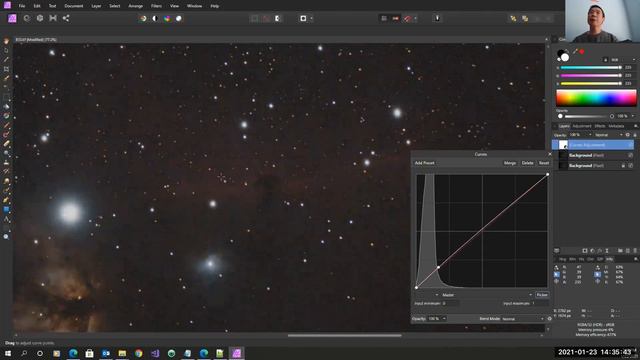Viewport: 640px width, 360px height.
Task: Switch to the Info panel tab
Action: pyautogui.click(x=609, y=259)
